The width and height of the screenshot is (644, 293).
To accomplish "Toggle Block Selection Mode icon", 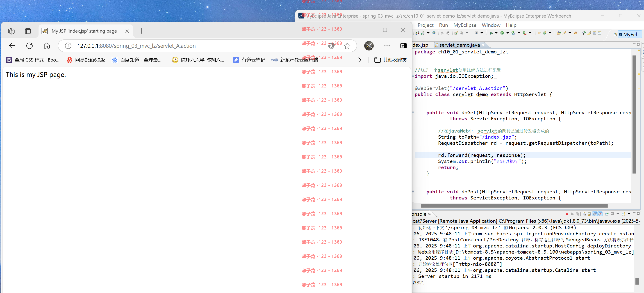I will pos(594,33).
